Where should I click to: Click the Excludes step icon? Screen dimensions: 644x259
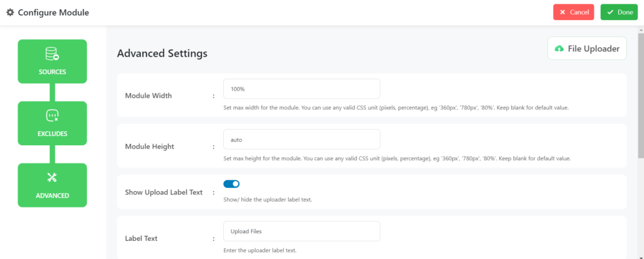pos(52,116)
